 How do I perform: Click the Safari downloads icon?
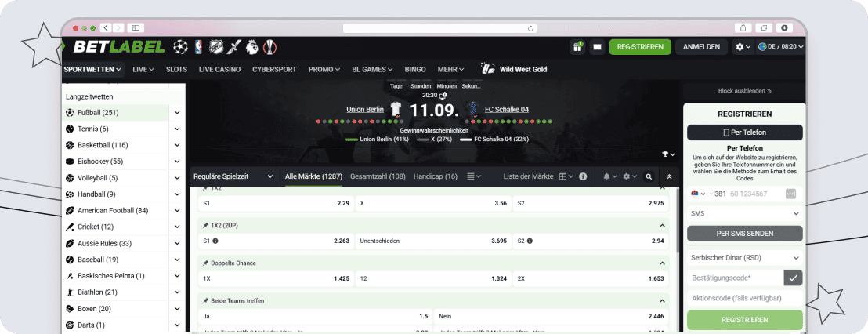784,27
